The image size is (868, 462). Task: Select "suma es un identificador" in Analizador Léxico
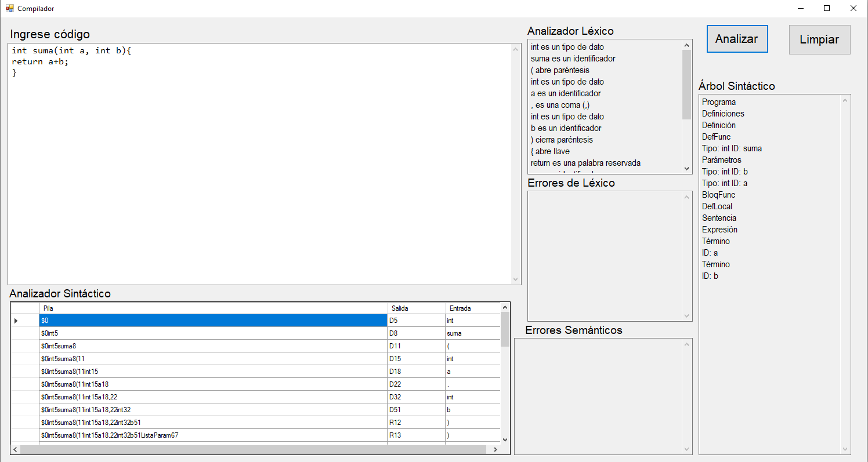[573, 58]
